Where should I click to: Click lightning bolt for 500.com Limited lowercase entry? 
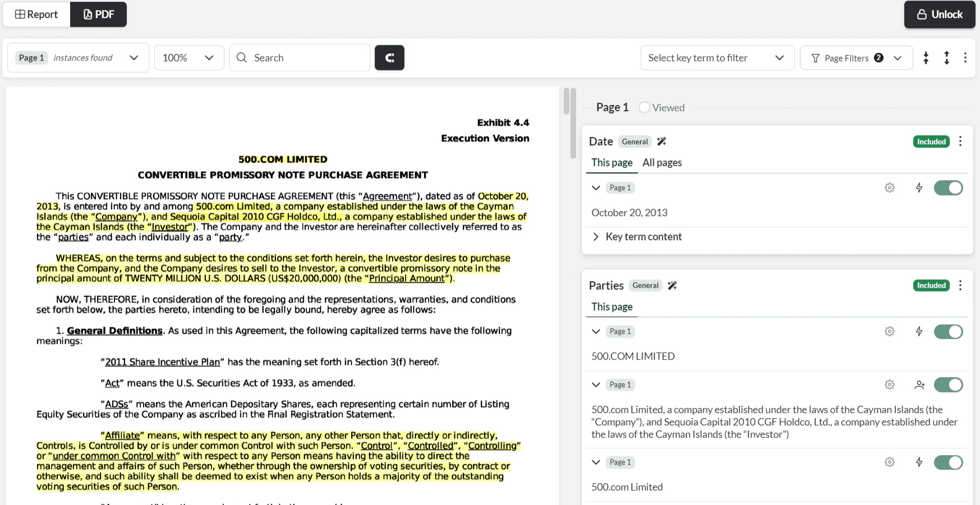[919, 462]
